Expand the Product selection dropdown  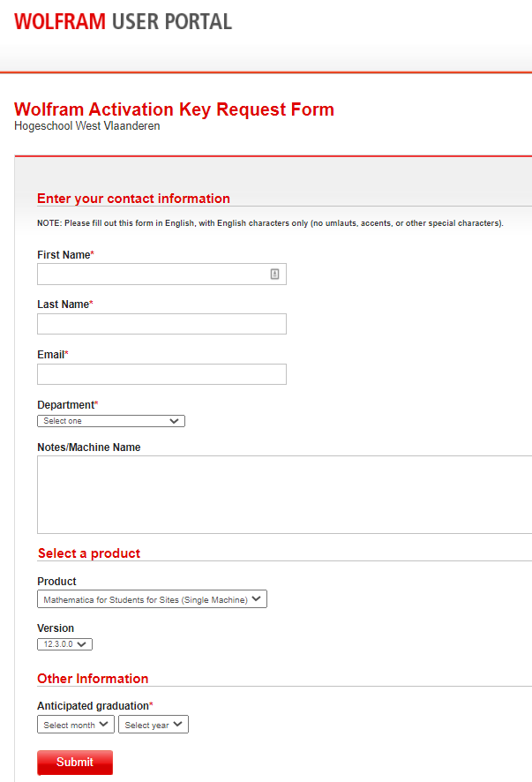coord(152,599)
